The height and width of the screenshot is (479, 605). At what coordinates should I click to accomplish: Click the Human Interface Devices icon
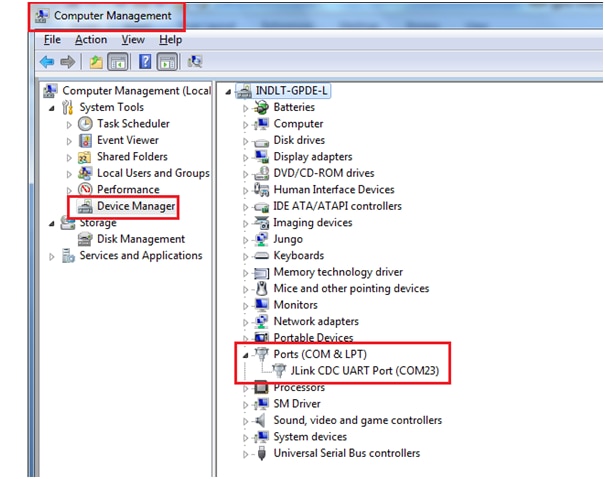[x=261, y=190]
